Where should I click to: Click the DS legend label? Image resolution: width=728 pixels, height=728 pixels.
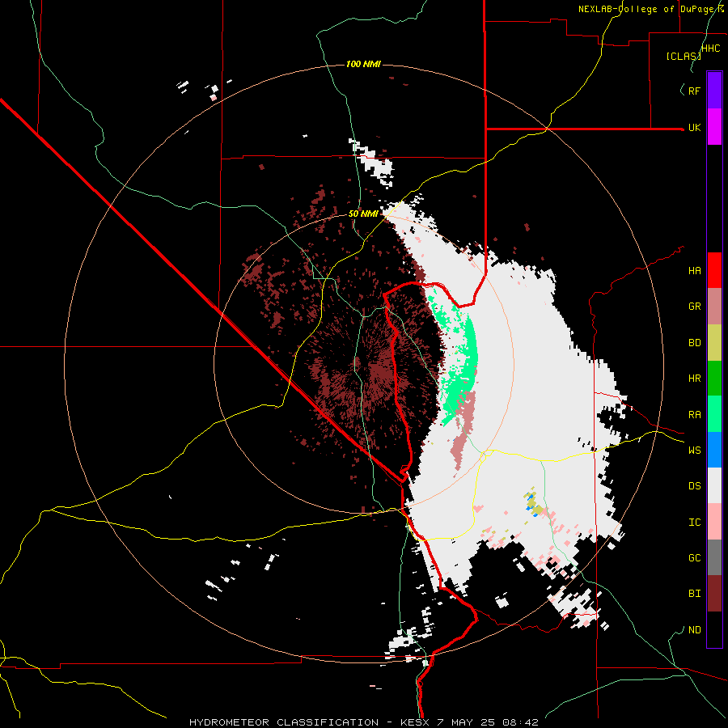(694, 486)
